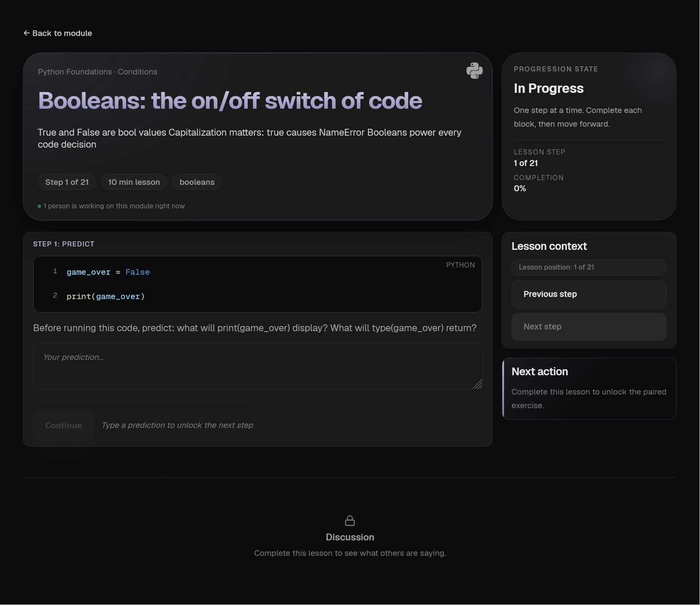Click the 10 min lesson badge
The width and height of the screenshot is (700, 605).
click(134, 182)
